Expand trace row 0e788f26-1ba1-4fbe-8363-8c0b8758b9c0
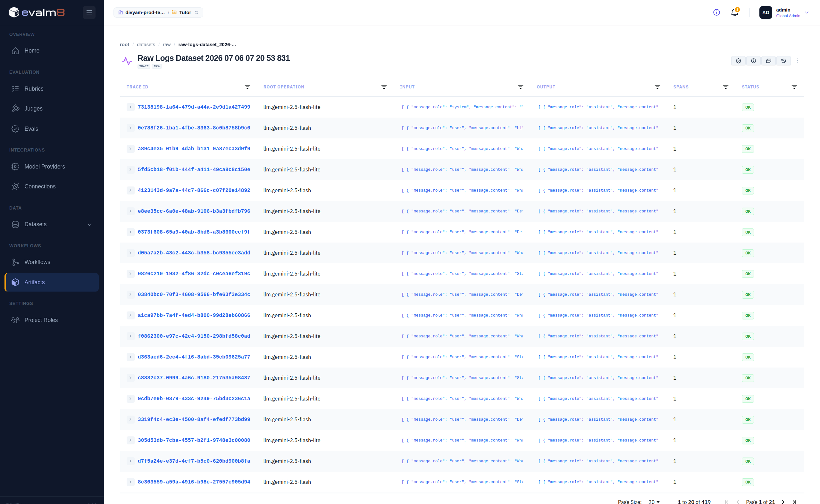 click(130, 128)
